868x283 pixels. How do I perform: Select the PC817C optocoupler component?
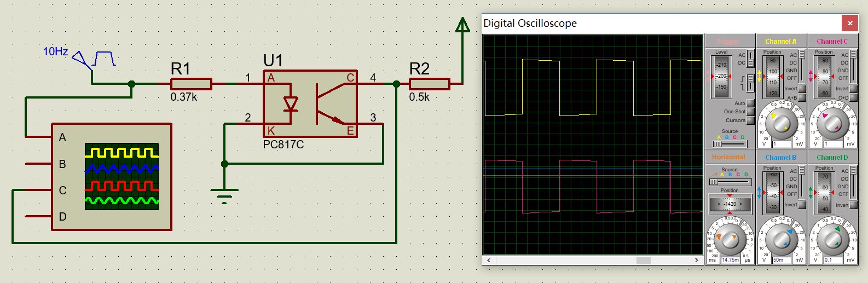(310, 103)
